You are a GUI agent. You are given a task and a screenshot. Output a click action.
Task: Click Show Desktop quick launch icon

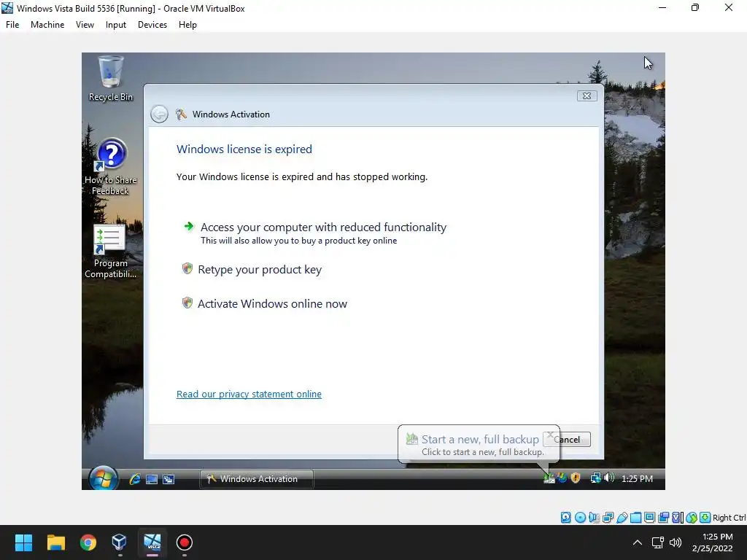coord(152,480)
